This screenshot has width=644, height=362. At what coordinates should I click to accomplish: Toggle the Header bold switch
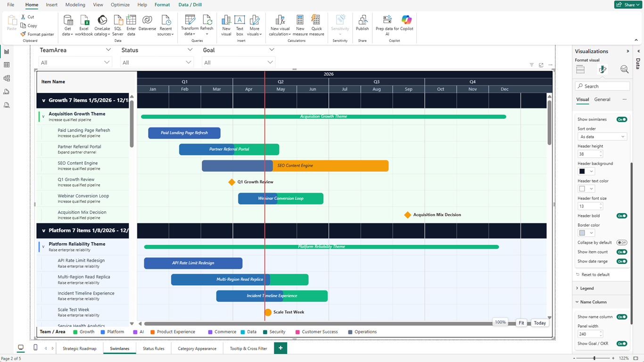622,216
